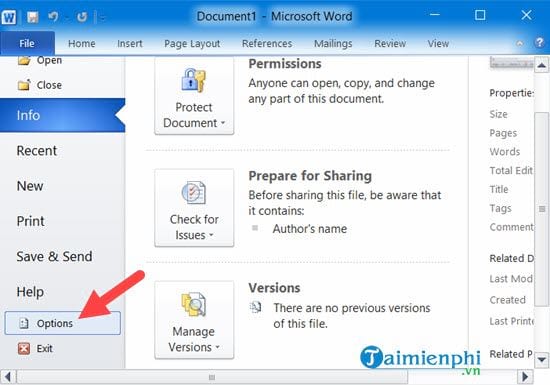Open the Properties dropdown in right pane
This screenshot has height=385, width=550.
point(511,93)
